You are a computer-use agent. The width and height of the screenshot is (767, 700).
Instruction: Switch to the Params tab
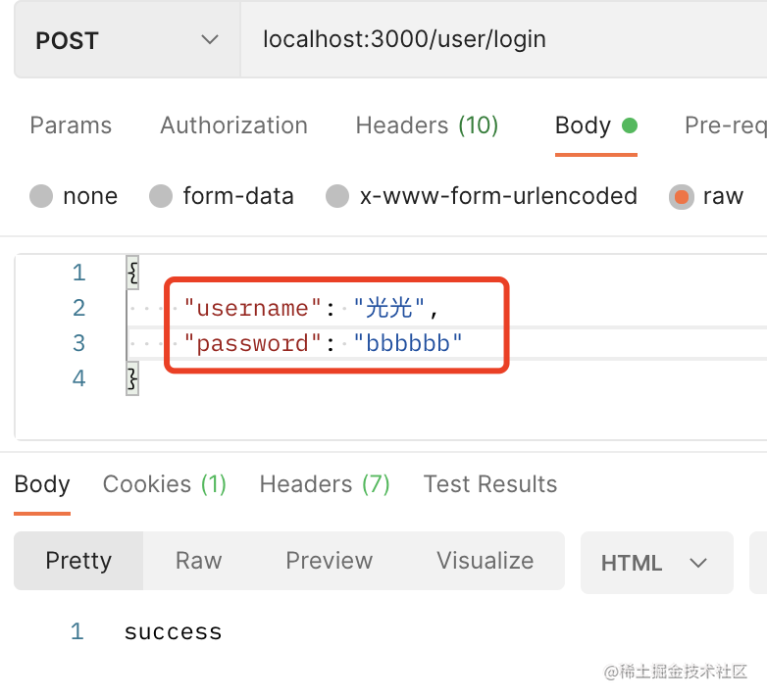click(71, 125)
